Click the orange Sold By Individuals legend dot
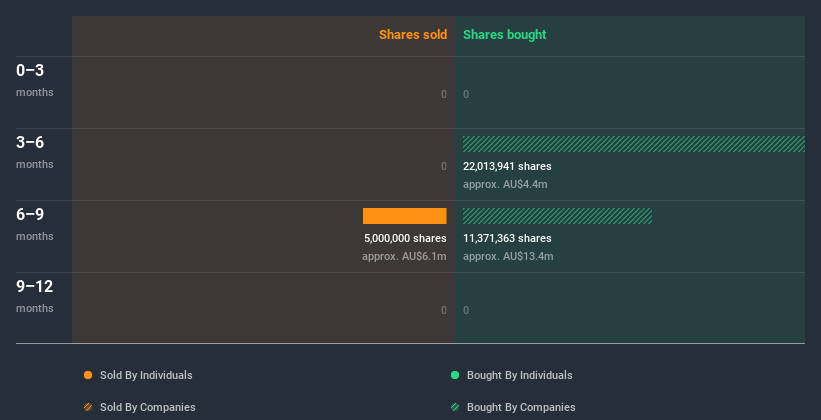Viewport: 821px width, 420px height. tap(88, 375)
